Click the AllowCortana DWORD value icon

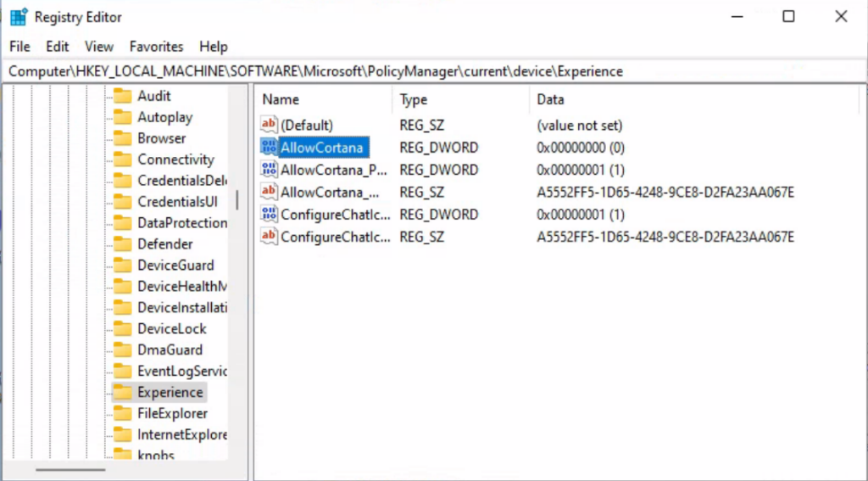pyautogui.click(x=269, y=148)
